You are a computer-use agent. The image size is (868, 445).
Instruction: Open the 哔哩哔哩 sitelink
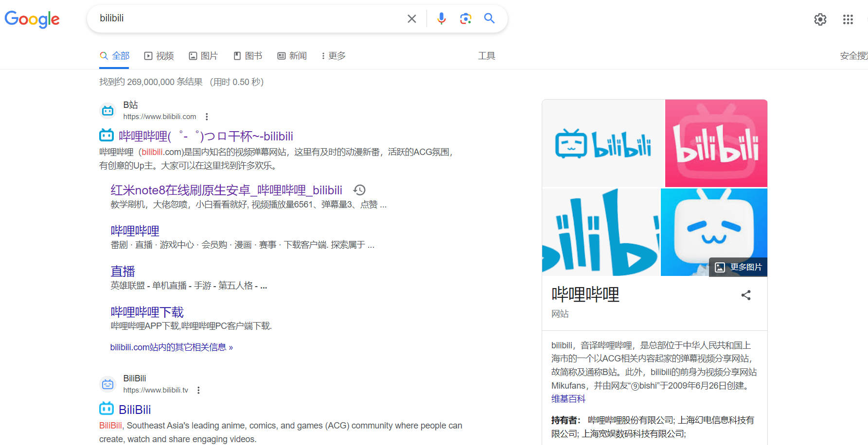(x=135, y=231)
